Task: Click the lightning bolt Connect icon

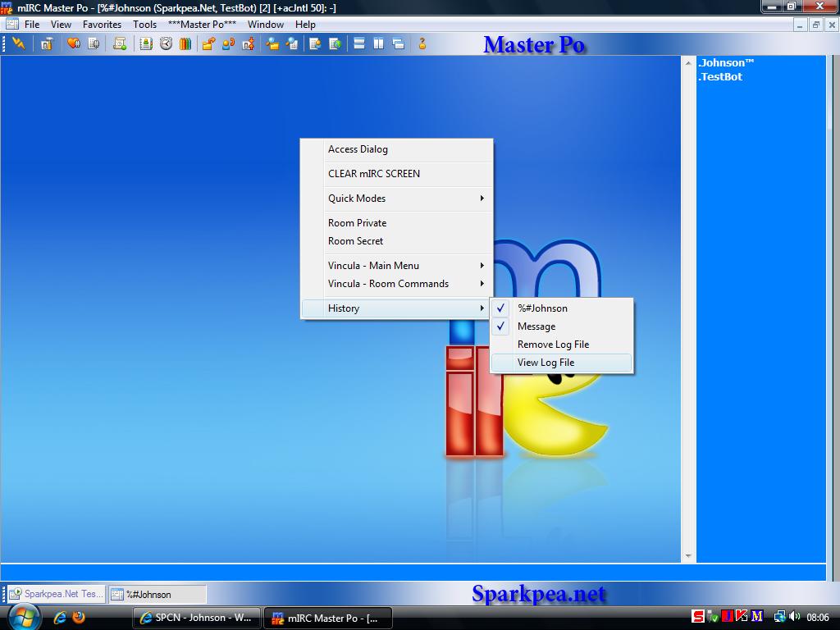Action: coord(18,44)
